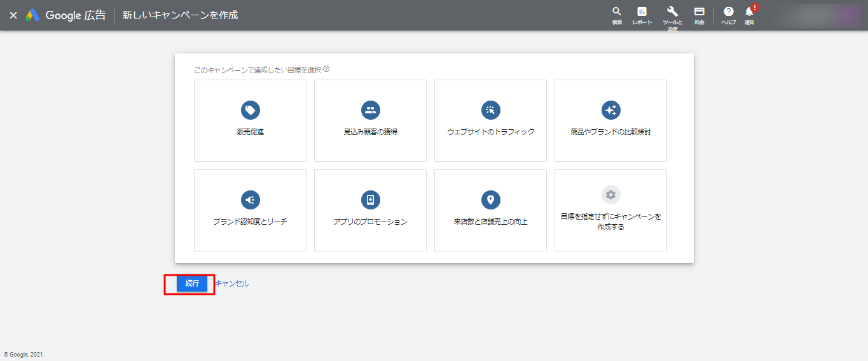Click the 新しいキャンペーンを作成 page title
The image size is (868, 361).
click(180, 15)
